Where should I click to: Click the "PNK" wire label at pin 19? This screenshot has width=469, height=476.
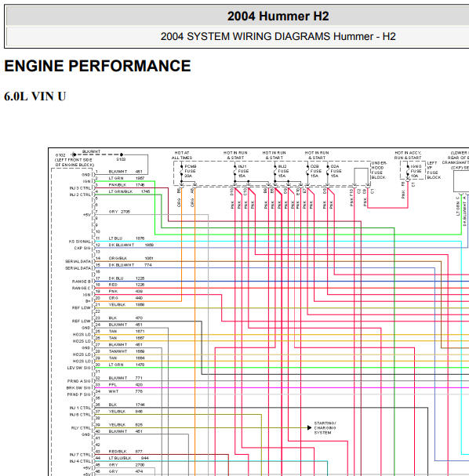coord(113,292)
